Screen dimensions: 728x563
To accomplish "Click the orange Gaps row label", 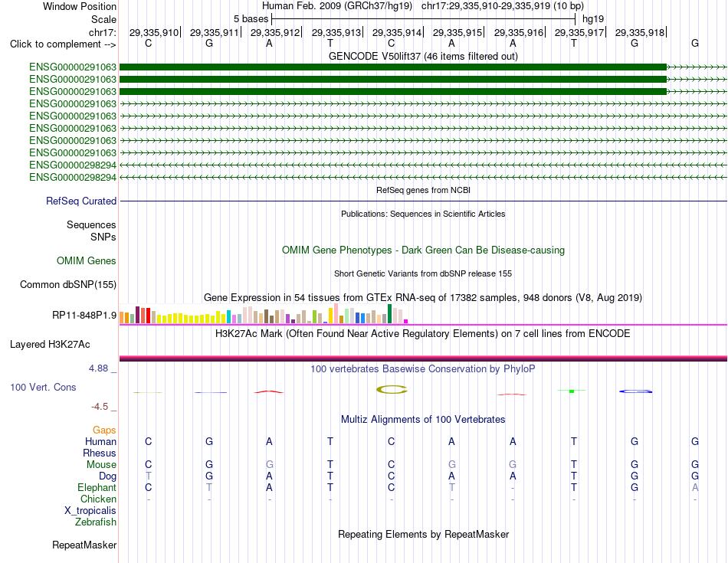I will click(104, 430).
